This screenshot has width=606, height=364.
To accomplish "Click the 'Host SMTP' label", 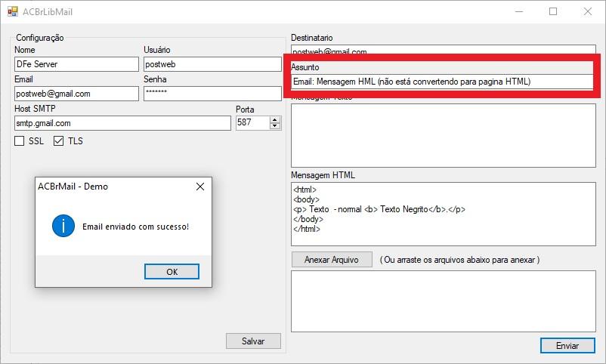I will pos(35,109).
